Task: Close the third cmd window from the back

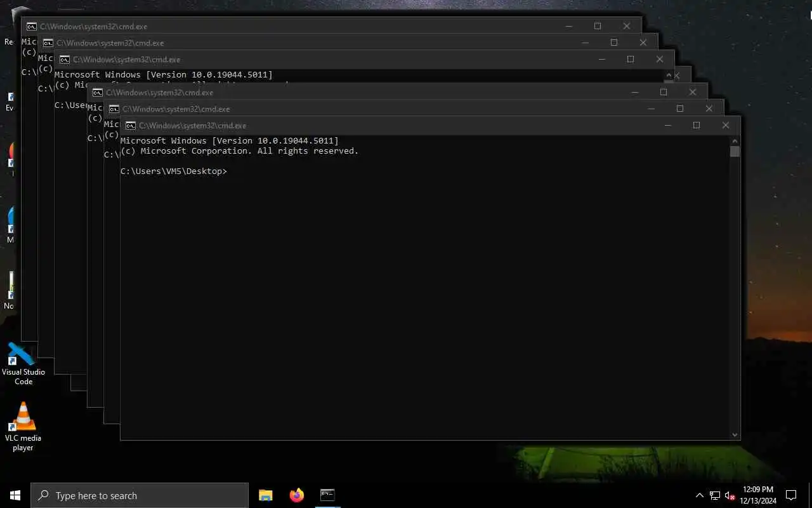Action: (x=660, y=59)
